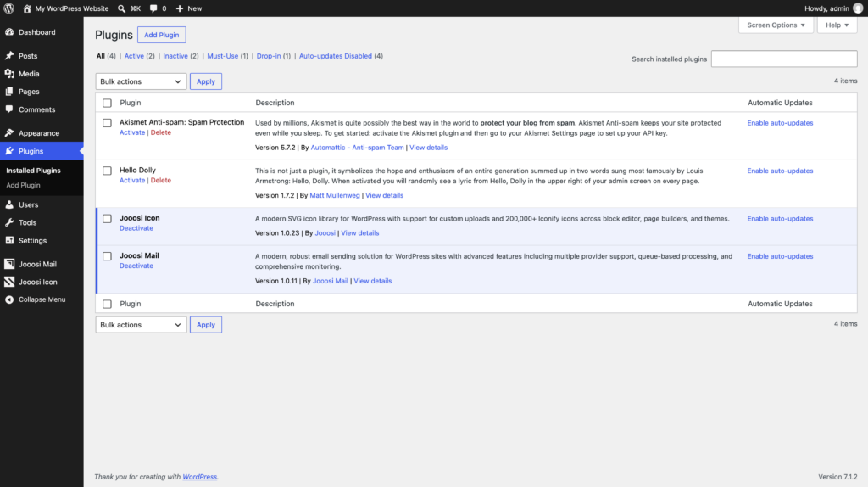Image resolution: width=868 pixels, height=487 pixels.
Task: Click the Appearance paintbrush icon
Action: (9, 133)
